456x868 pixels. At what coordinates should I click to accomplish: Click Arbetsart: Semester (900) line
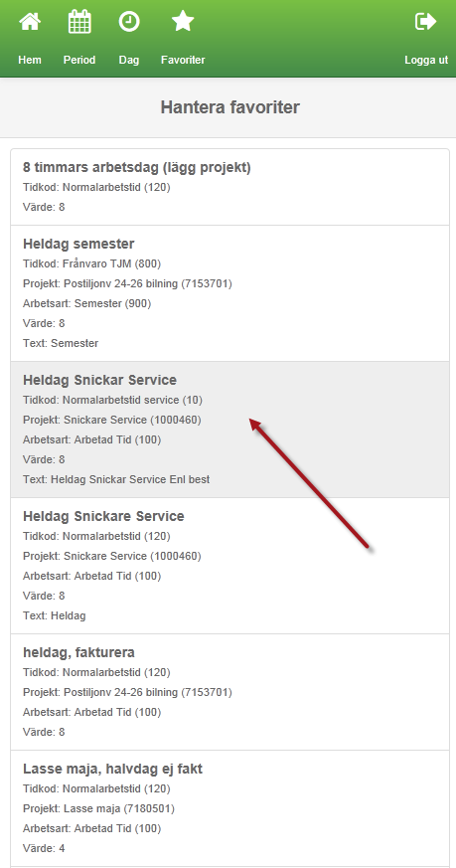(86, 303)
